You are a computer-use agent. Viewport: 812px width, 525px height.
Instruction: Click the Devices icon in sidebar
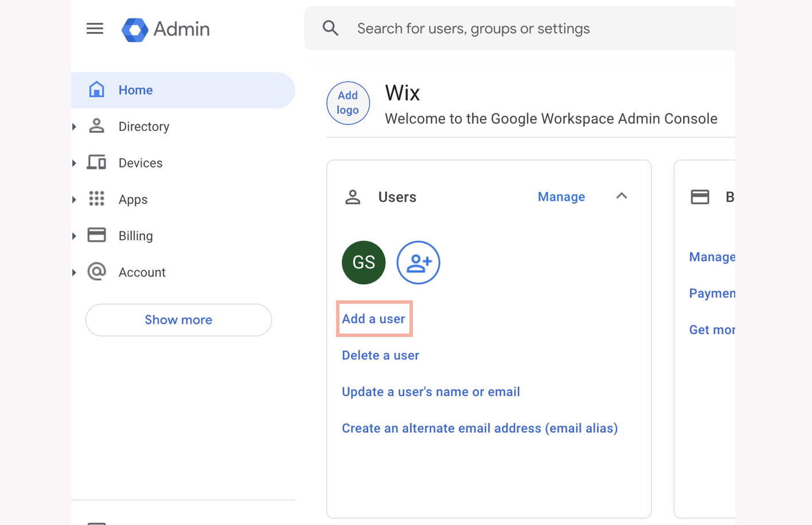(x=96, y=163)
